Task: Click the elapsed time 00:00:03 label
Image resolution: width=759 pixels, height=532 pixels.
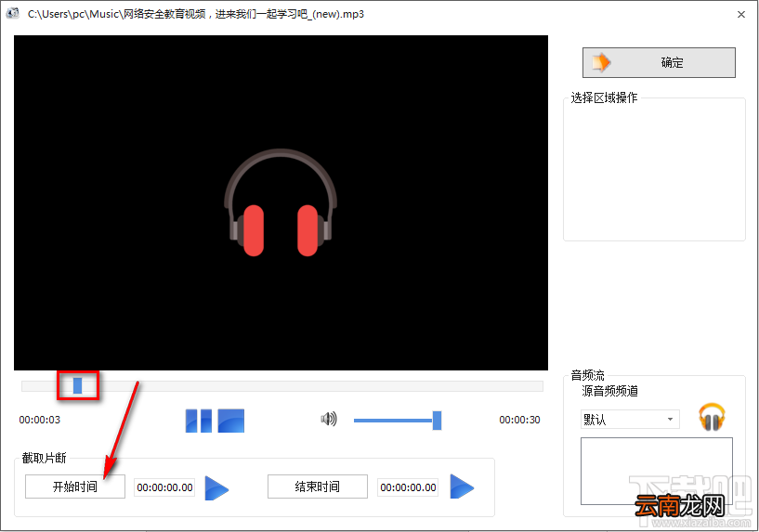Action: click(40, 420)
